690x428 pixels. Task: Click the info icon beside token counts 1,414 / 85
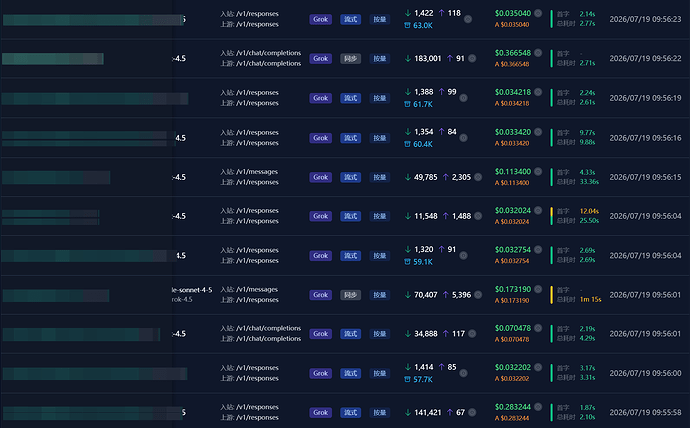[x=463, y=373]
